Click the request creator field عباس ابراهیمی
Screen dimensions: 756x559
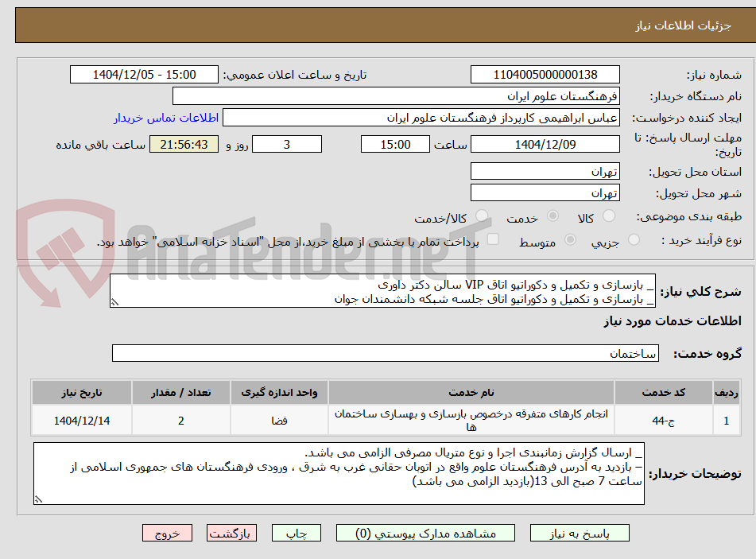pos(421,118)
